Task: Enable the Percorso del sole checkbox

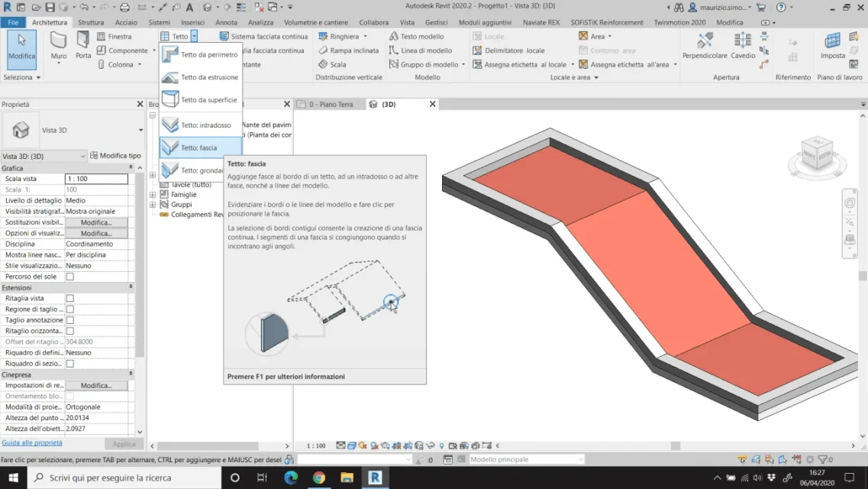Action: 70,277
